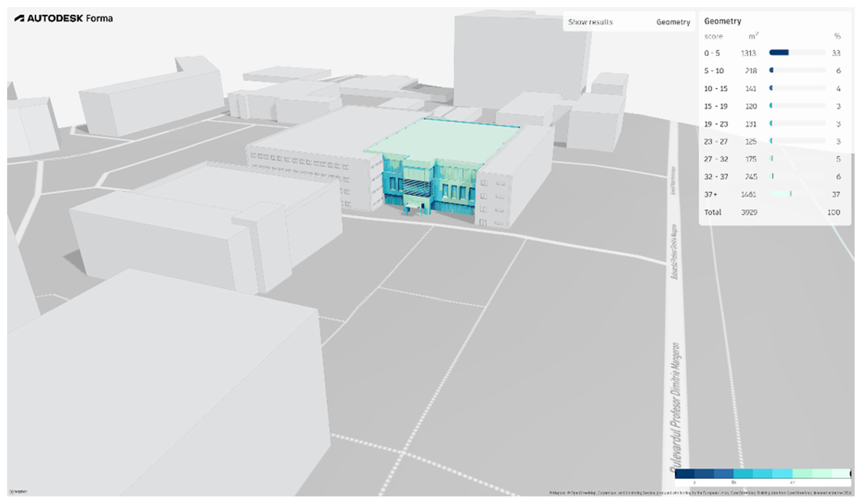Click the pale mint bar in 37+ row
This screenshot has width=862, height=504.
point(780,194)
